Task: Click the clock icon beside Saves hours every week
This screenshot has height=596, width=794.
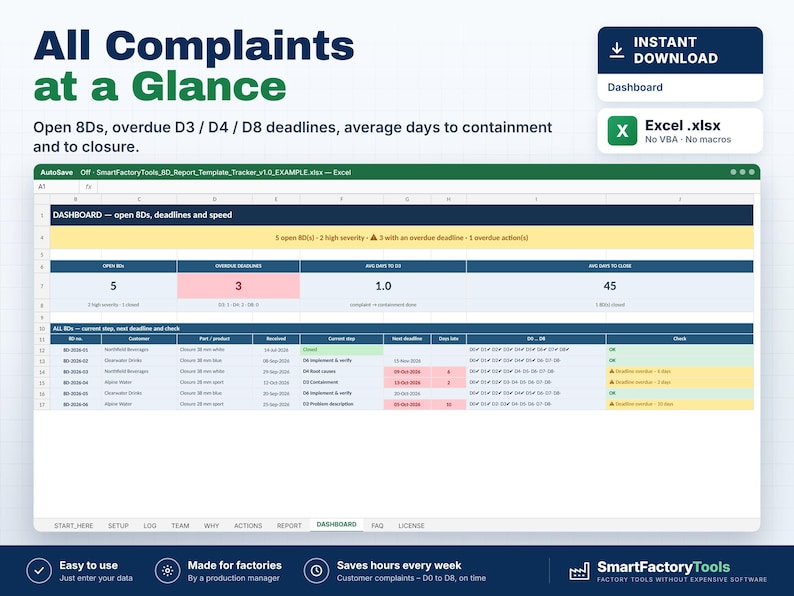Action: click(316, 571)
